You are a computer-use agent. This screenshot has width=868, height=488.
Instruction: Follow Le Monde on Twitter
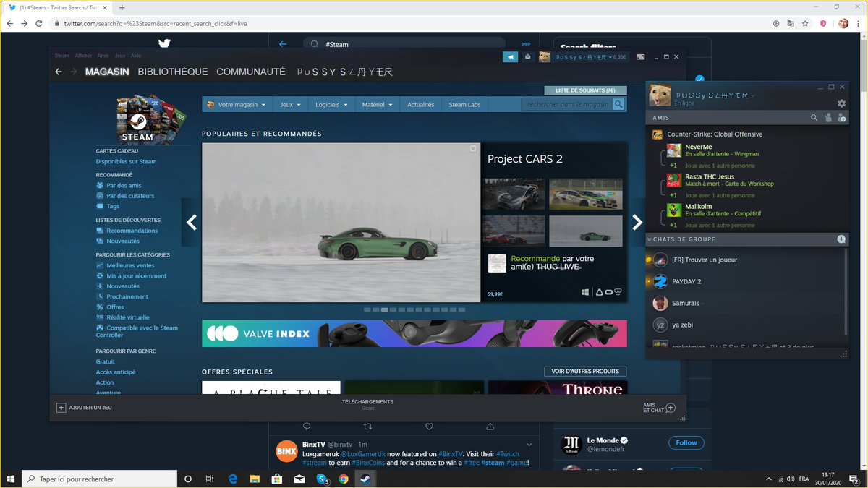[686, 442]
